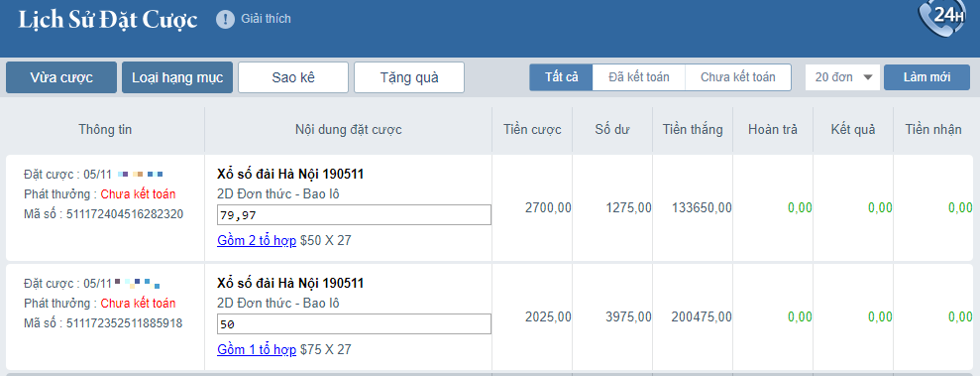Select the Loại hạng mục tab
This screenshot has width=980, height=376.
177,77
